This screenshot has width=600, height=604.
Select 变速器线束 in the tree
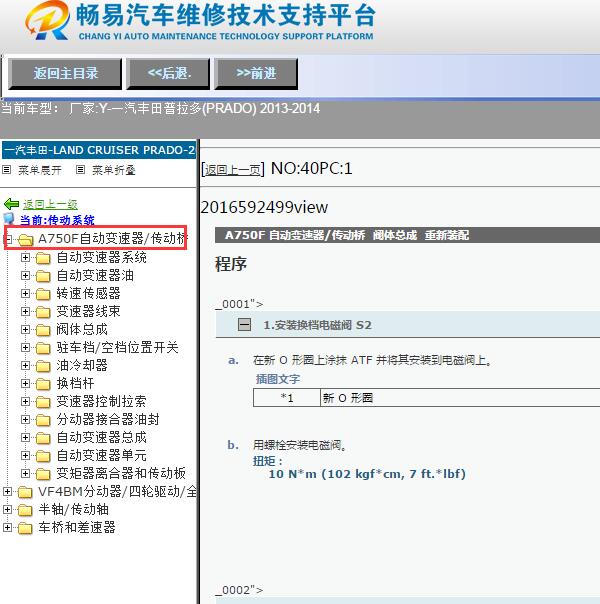[89, 311]
